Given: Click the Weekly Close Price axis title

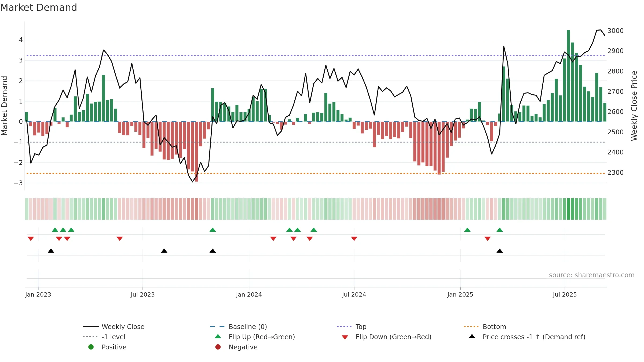Looking at the screenshot, I should pyautogui.click(x=634, y=106).
